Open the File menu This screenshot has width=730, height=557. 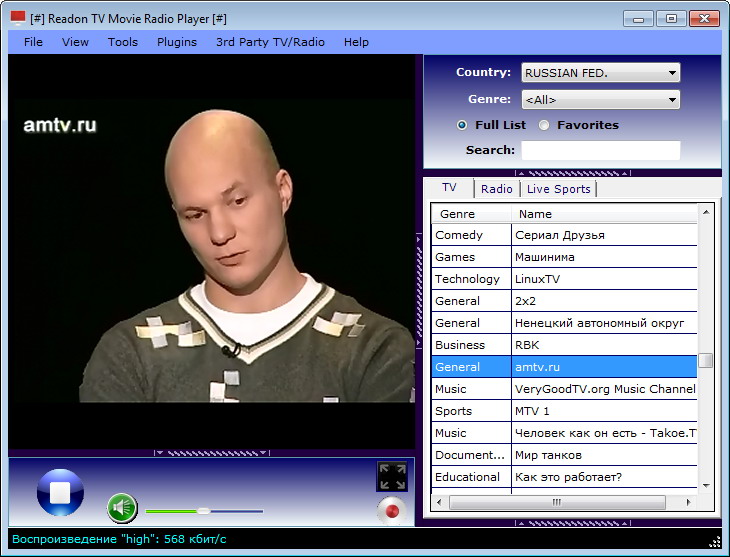33,42
